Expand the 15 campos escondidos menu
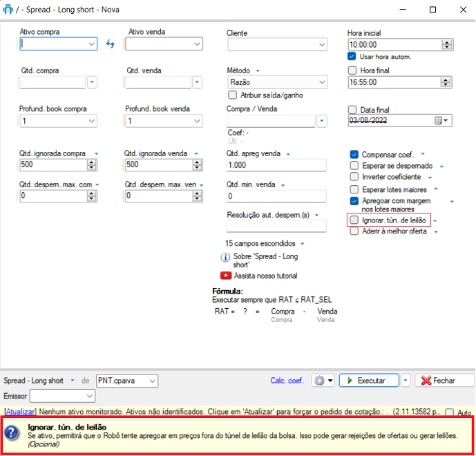This screenshot has height=456, width=476. [302, 244]
